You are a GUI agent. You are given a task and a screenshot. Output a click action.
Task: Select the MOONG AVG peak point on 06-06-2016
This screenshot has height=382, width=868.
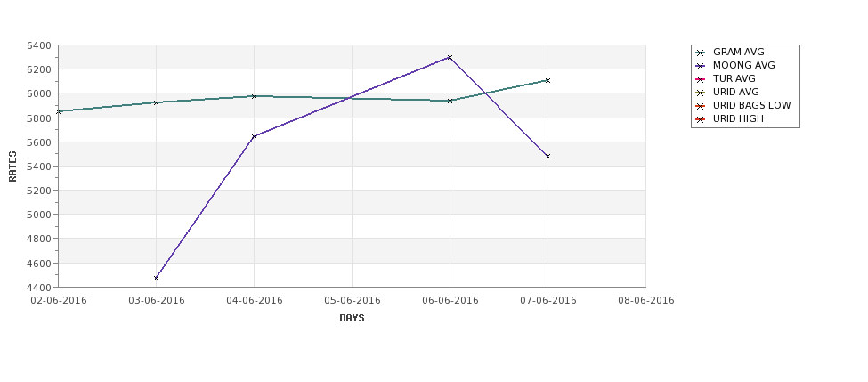(450, 57)
